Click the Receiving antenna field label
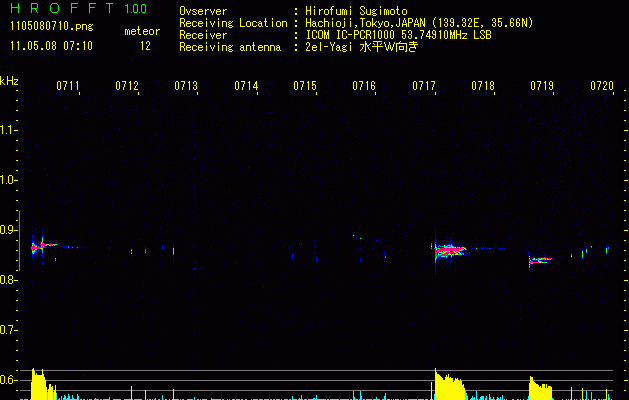The image size is (629, 400). click(230, 47)
